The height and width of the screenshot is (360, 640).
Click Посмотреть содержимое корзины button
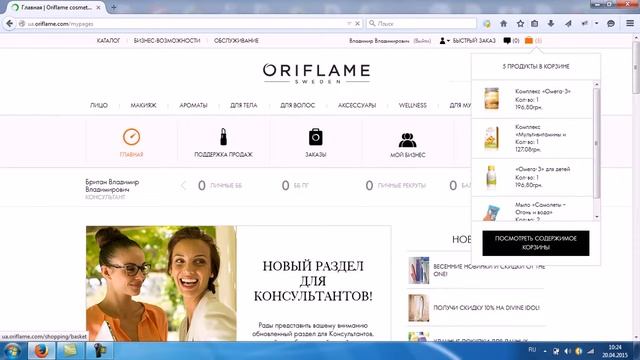(536, 243)
